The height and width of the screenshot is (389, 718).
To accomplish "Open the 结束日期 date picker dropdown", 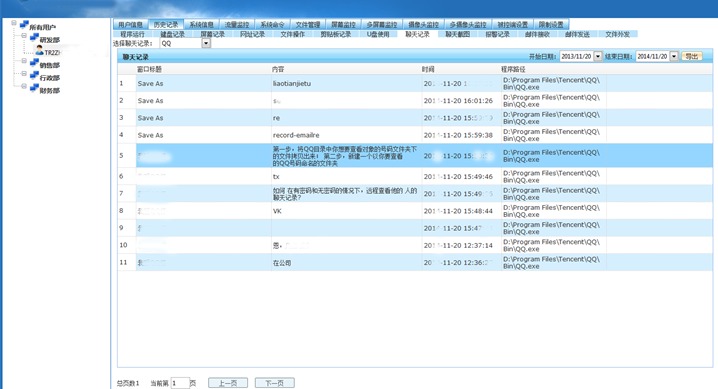I will 674,56.
